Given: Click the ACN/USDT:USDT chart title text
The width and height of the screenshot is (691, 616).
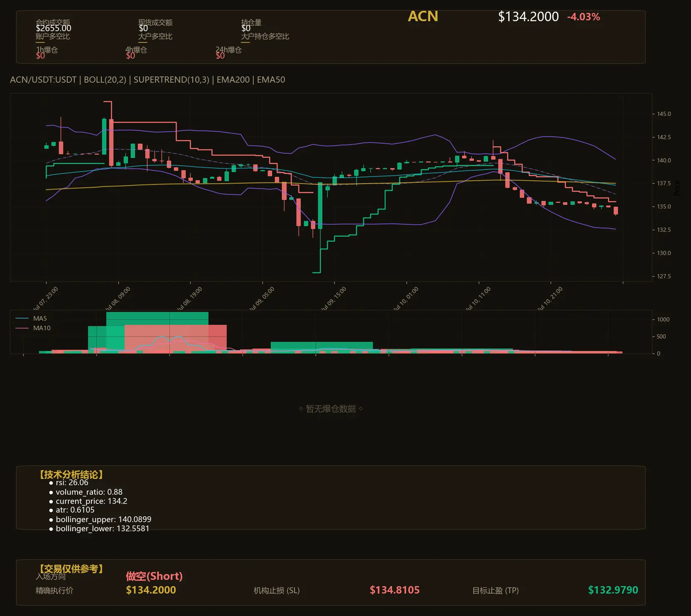Looking at the screenshot, I should point(43,80).
